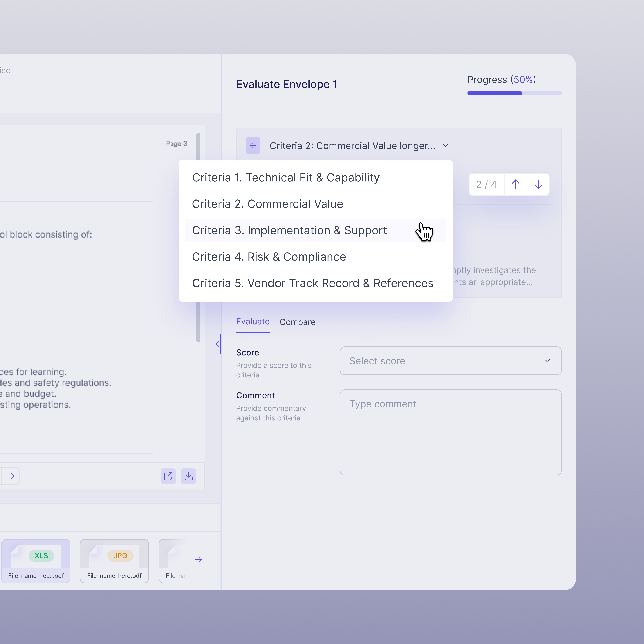Open the JPG File_name_here.pdf thumbnail
This screenshot has height=644, width=644.
(114, 561)
